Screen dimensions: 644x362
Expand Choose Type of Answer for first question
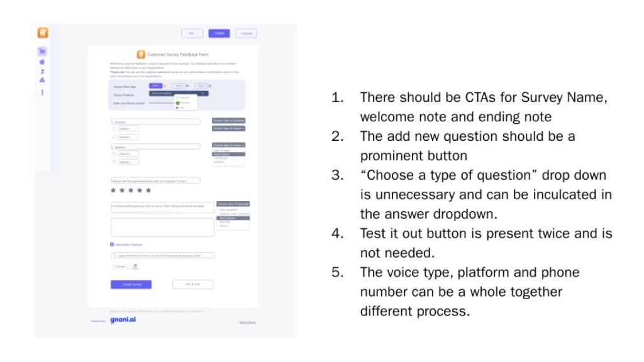(x=229, y=128)
